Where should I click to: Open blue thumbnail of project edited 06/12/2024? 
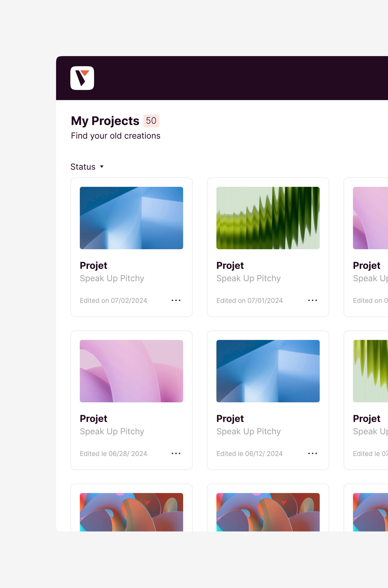click(x=268, y=371)
